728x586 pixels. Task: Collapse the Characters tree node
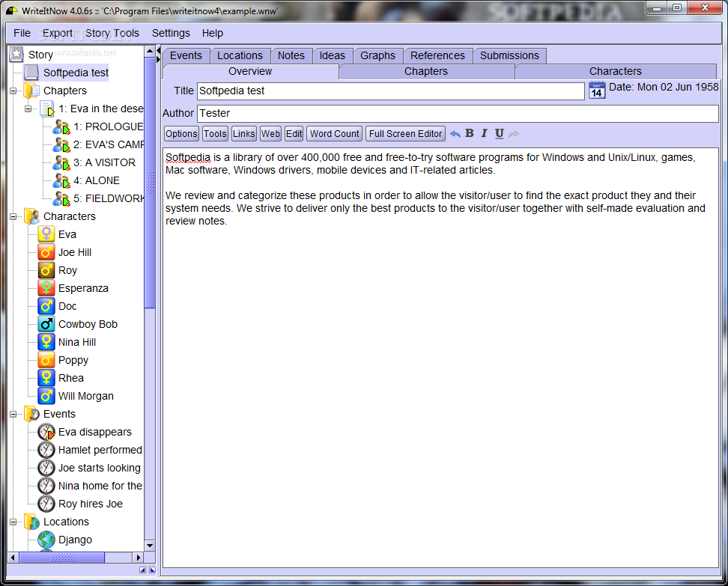pos(13,217)
